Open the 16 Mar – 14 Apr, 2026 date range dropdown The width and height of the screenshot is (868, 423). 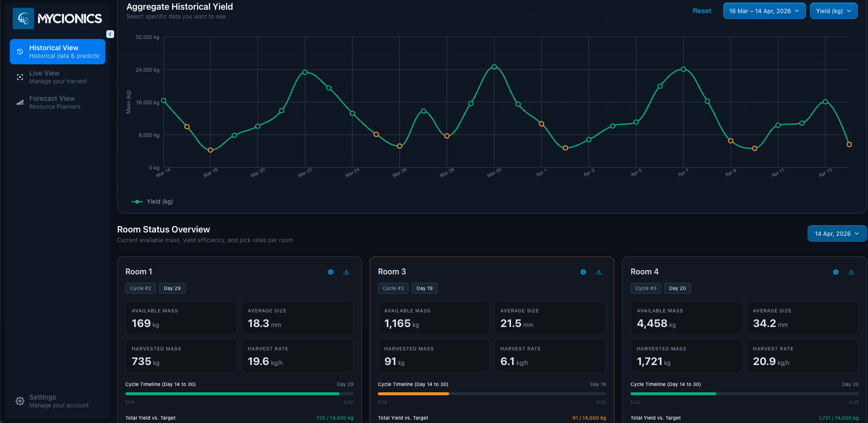[764, 11]
